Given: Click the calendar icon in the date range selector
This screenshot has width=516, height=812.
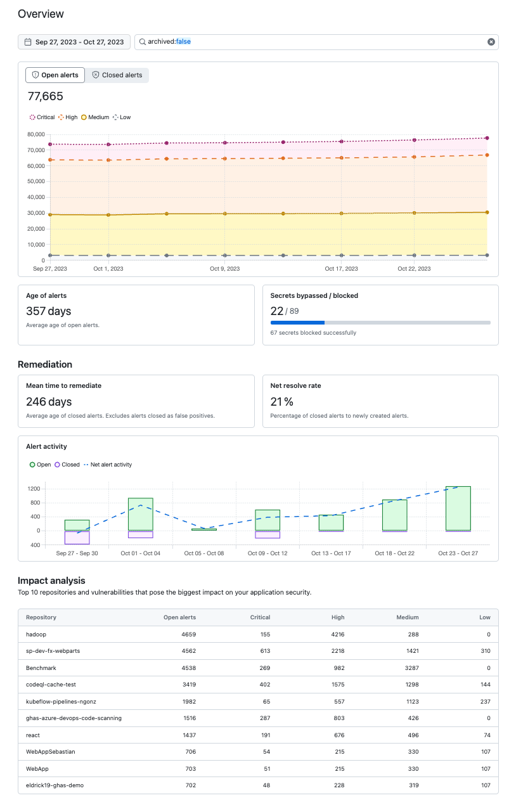Looking at the screenshot, I should 27,42.
